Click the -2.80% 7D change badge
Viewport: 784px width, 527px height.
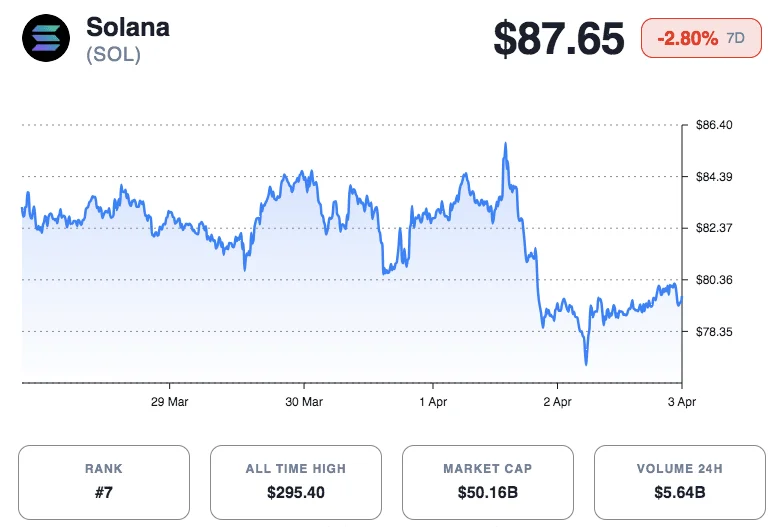(701, 38)
